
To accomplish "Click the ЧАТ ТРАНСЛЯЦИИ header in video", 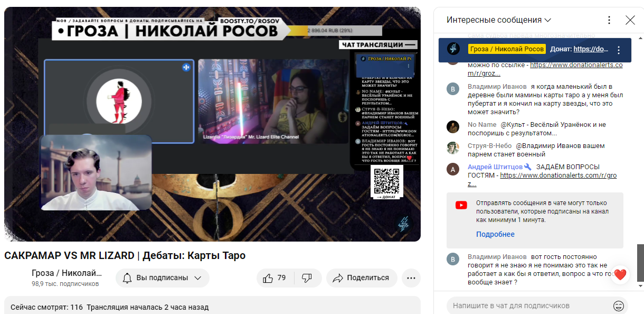I will 379,45.
